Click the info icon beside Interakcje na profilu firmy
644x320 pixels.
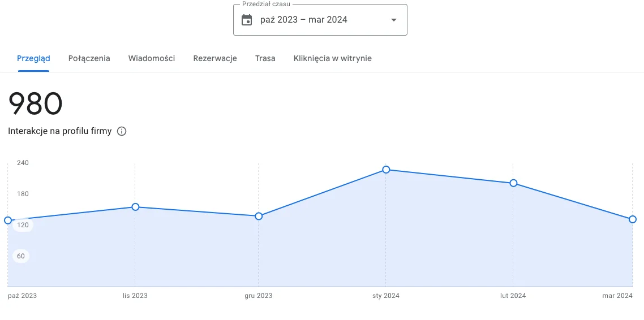[122, 131]
